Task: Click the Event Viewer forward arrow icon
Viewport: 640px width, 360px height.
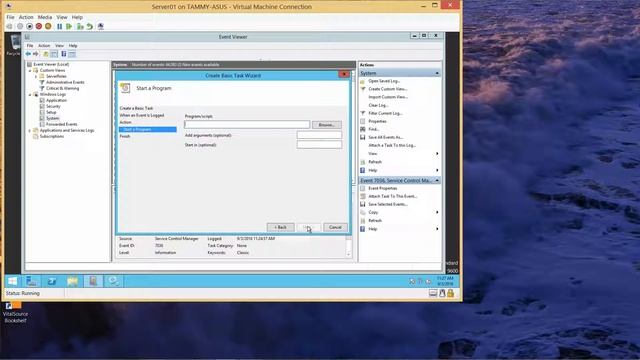Action: pos(36,54)
